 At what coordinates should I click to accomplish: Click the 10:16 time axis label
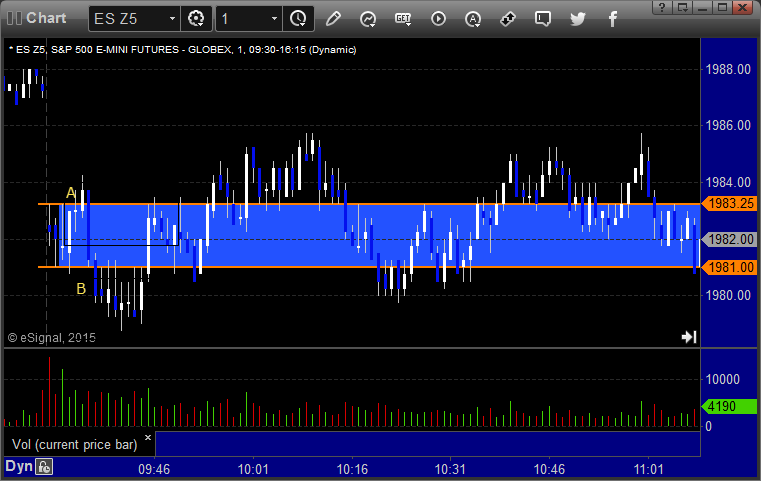(352, 469)
